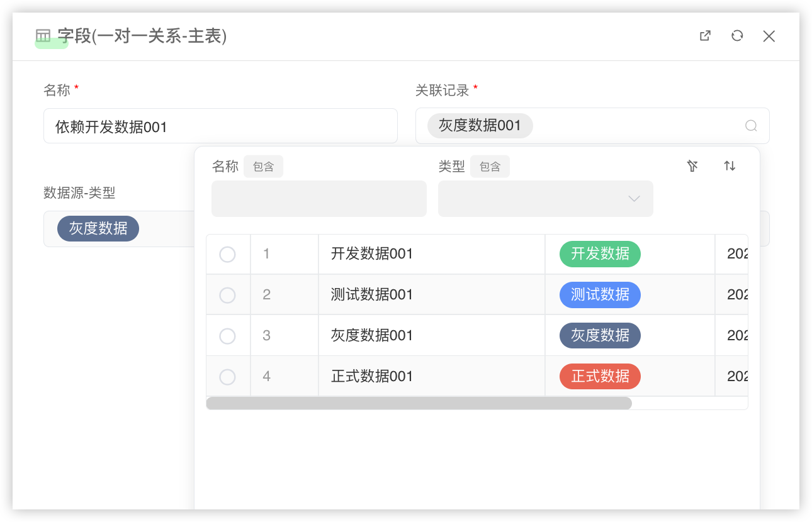
Task: Click the search icon in 关联记录 field
Action: [750, 126]
